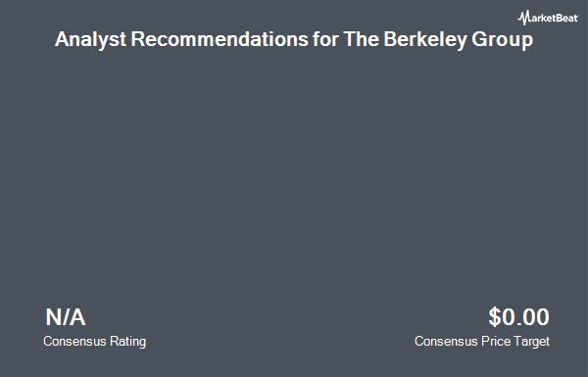Select the word "Berkeley" in the heading
Screen dimensions: 588x377
click(425, 40)
